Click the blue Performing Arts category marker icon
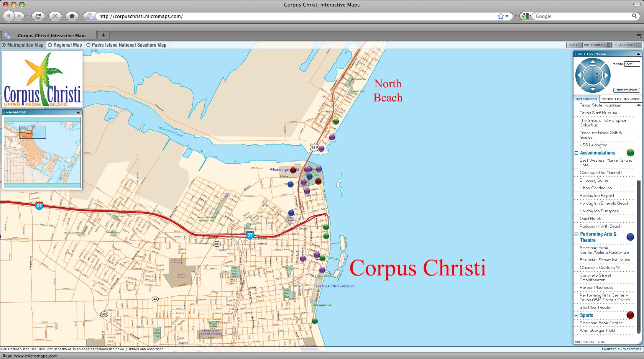The height and width of the screenshot is (359, 644). (630, 237)
